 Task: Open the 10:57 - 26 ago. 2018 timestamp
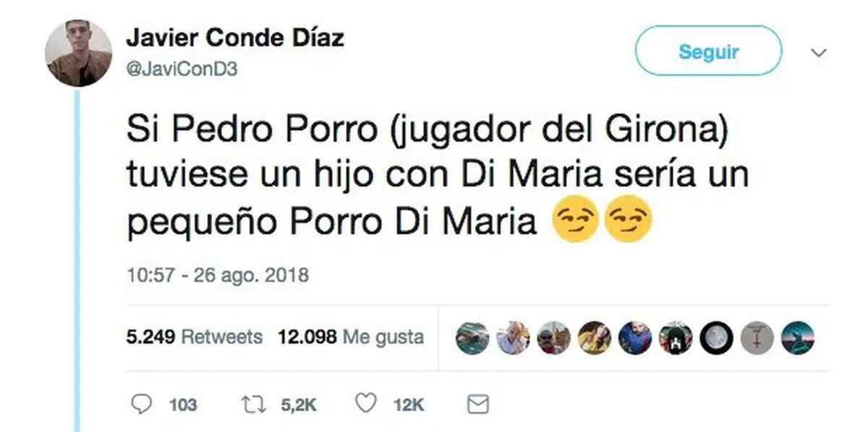pyautogui.click(x=218, y=276)
